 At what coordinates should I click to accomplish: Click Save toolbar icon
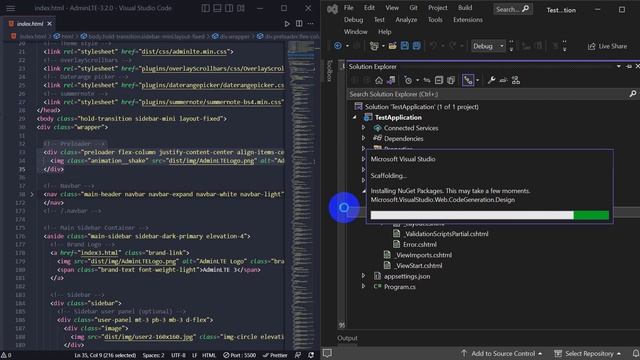(404, 46)
